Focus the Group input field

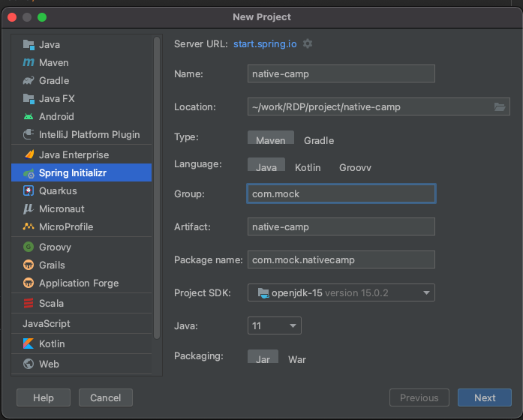click(x=341, y=193)
